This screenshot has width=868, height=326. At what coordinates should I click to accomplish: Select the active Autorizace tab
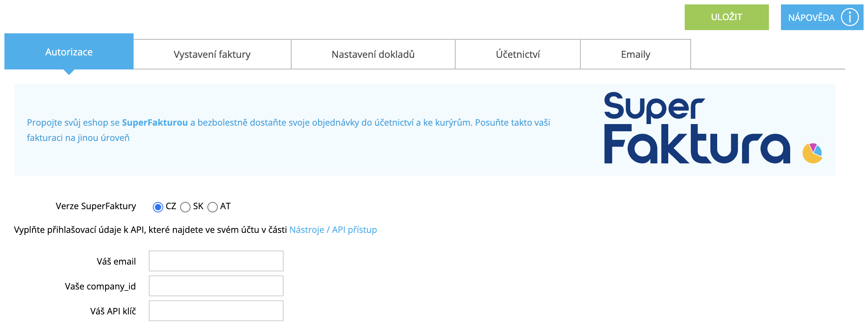coord(69,52)
